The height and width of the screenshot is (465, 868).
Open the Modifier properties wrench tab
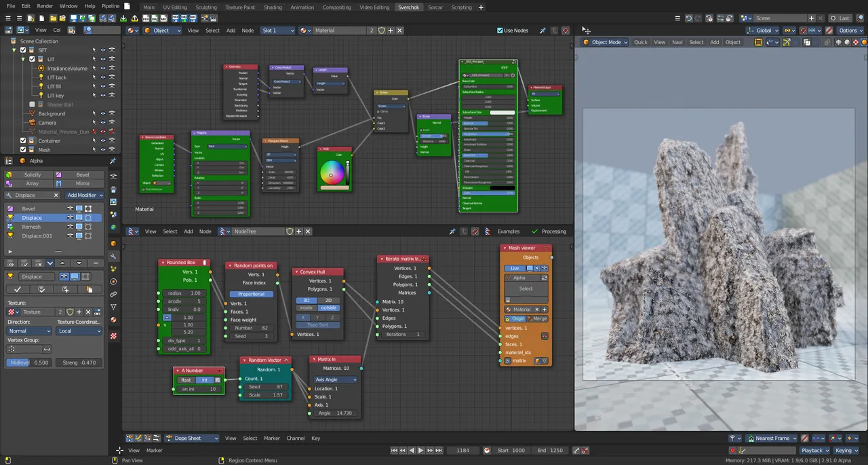113,257
